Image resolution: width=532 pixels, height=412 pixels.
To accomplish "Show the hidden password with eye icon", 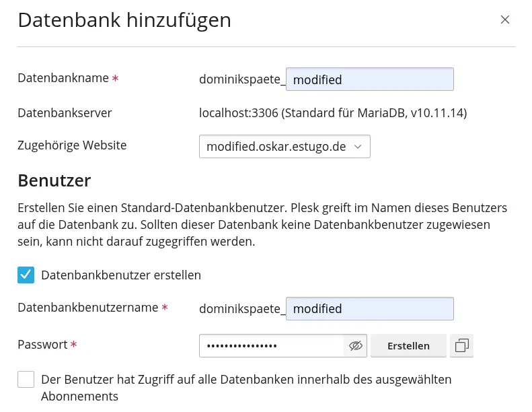I will tap(356, 346).
